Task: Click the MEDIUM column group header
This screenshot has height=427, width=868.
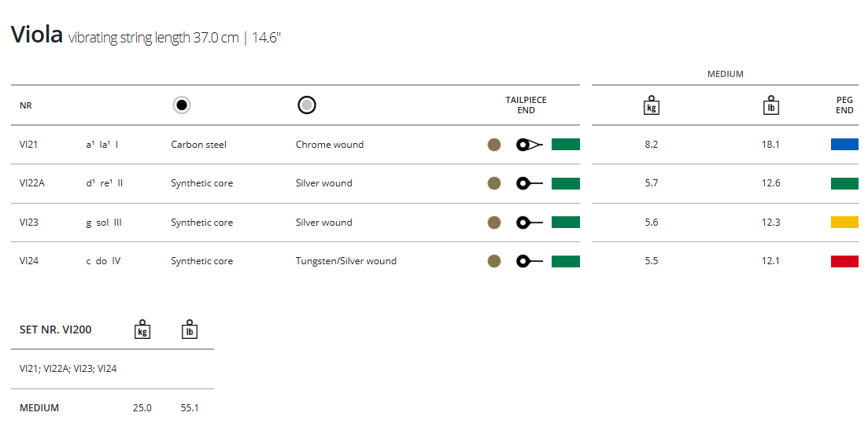Action: click(725, 74)
